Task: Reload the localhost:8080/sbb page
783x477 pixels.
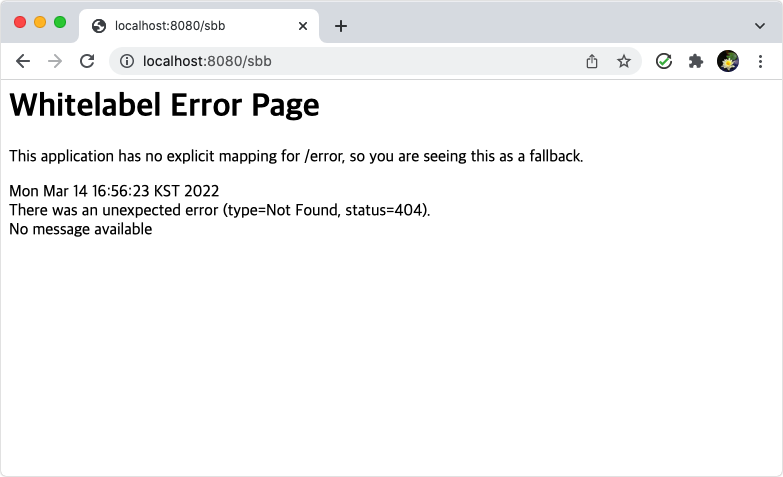Action: tap(87, 61)
